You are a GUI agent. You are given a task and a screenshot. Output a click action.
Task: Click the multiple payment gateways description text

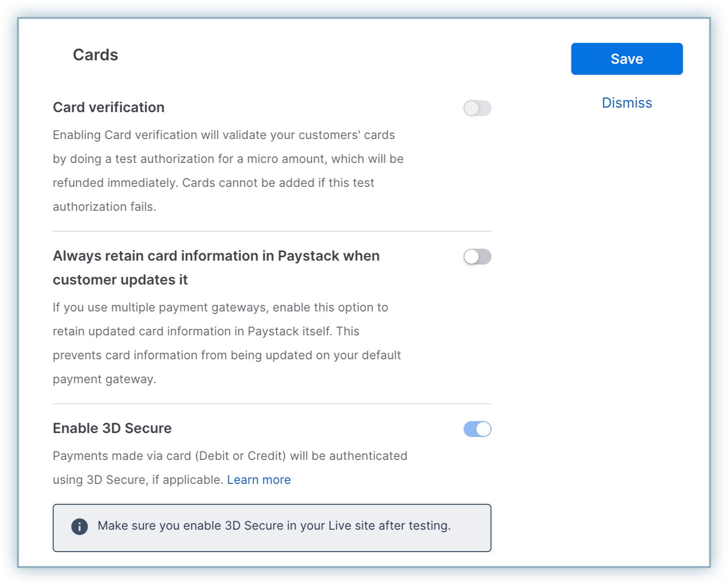point(220,307)
